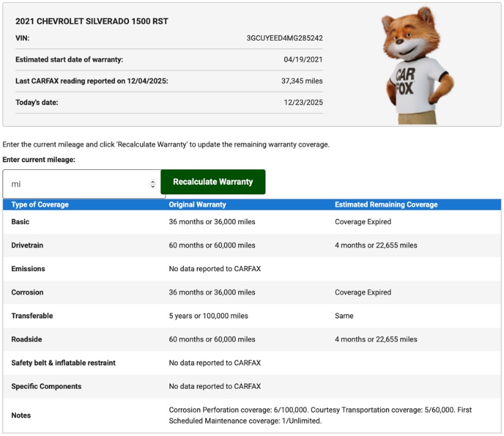
Task: Select the Basic coverage row label
Action: (x=21, y=222)
